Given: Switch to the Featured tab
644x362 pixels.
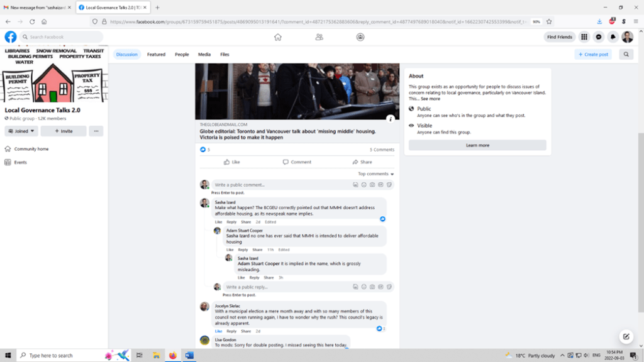Looking at the screenshot, I should click(156, 55).
